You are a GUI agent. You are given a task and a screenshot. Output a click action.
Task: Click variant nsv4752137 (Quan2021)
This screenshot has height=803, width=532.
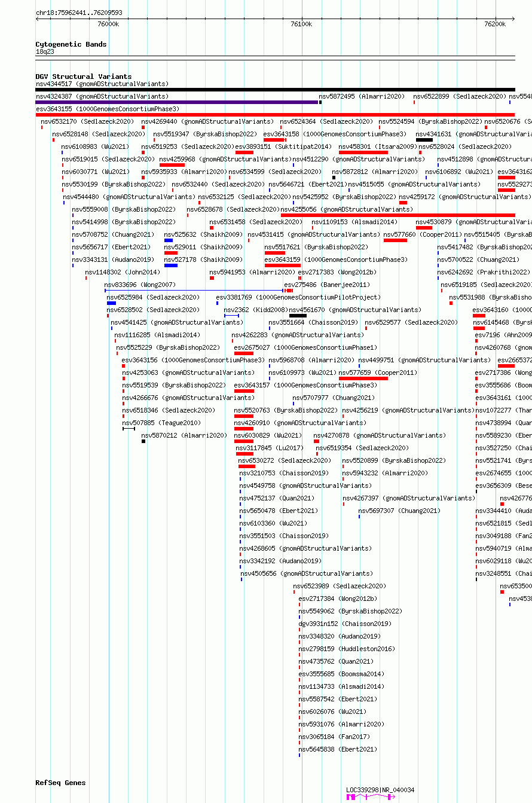pyautogui.click(x=277, y=498)
